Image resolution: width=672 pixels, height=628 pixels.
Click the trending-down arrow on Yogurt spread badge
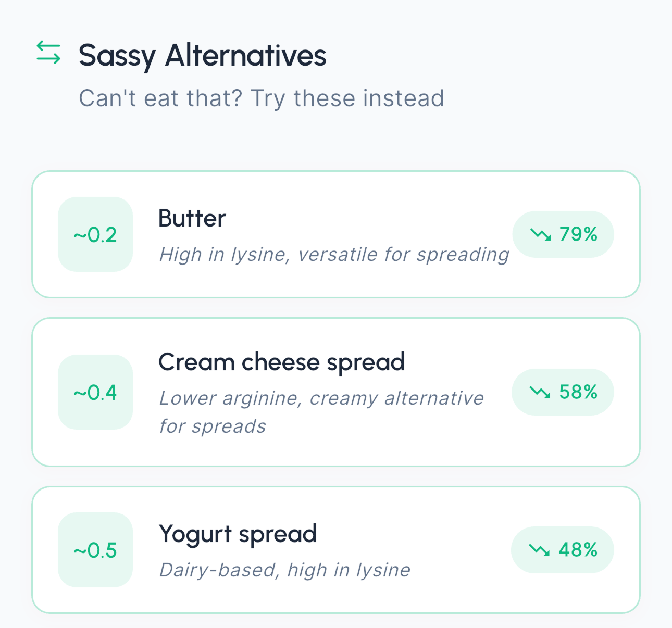click(539, 550)
